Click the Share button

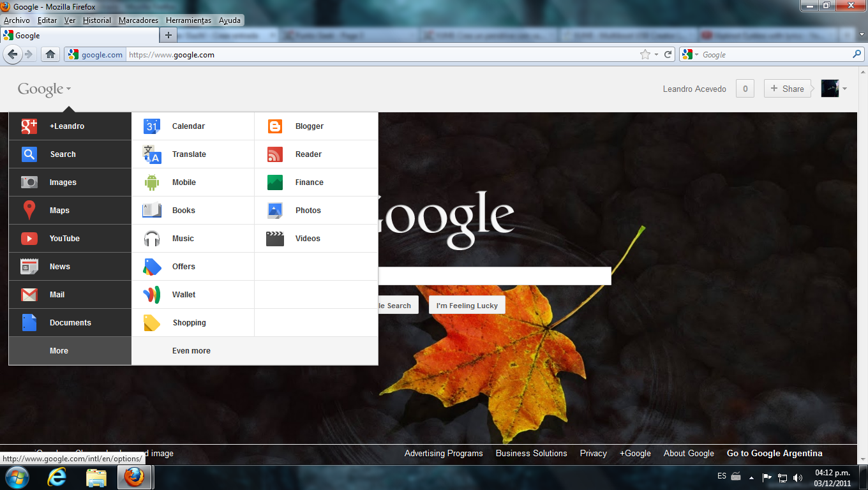[787, 89]
